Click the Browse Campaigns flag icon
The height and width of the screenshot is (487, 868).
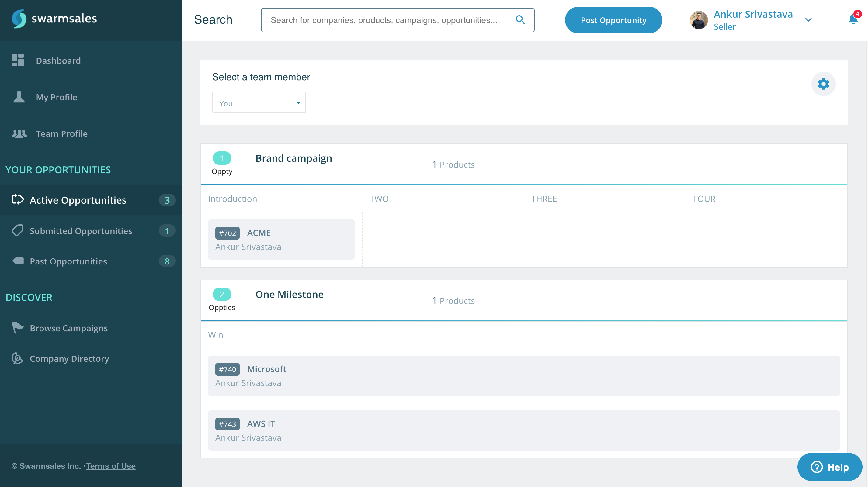17,328
